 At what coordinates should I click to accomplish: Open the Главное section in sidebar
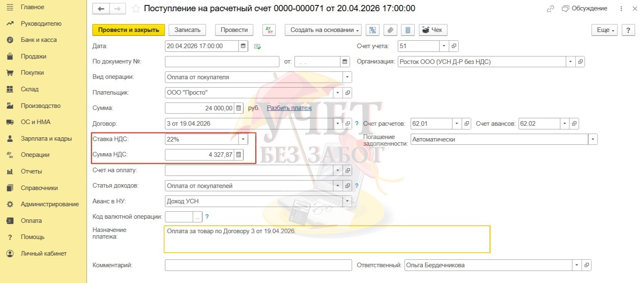(32, 7)
